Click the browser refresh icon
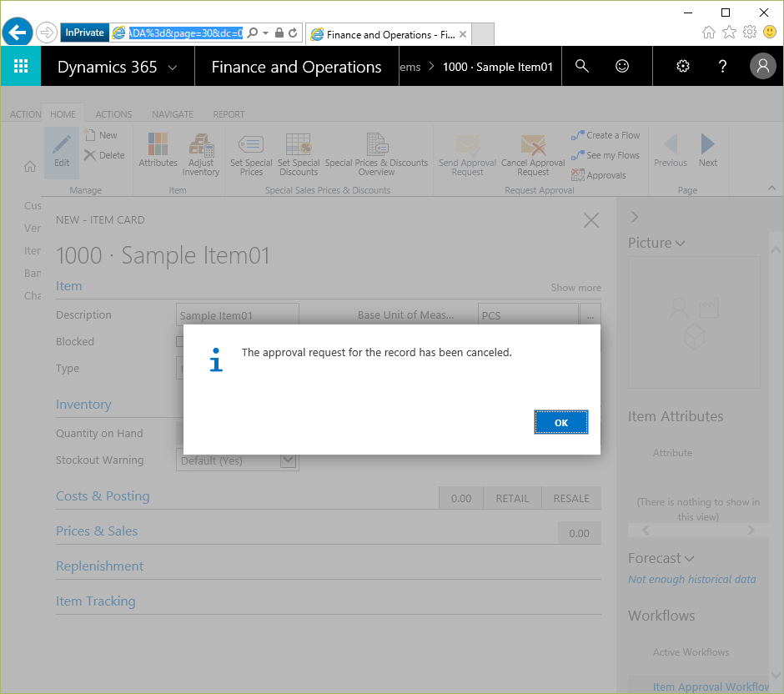Image resolution: width=784 pixels, height=694 pixels. [293, 33]
